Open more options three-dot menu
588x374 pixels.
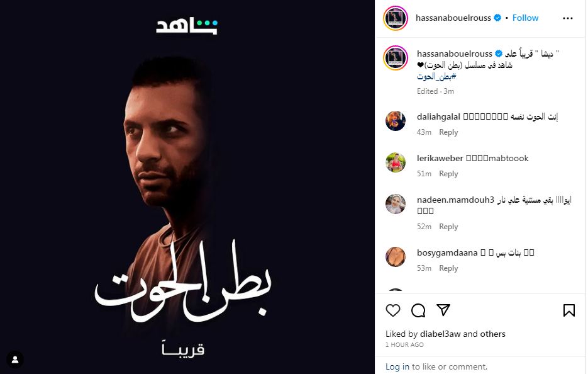(568, 18)
